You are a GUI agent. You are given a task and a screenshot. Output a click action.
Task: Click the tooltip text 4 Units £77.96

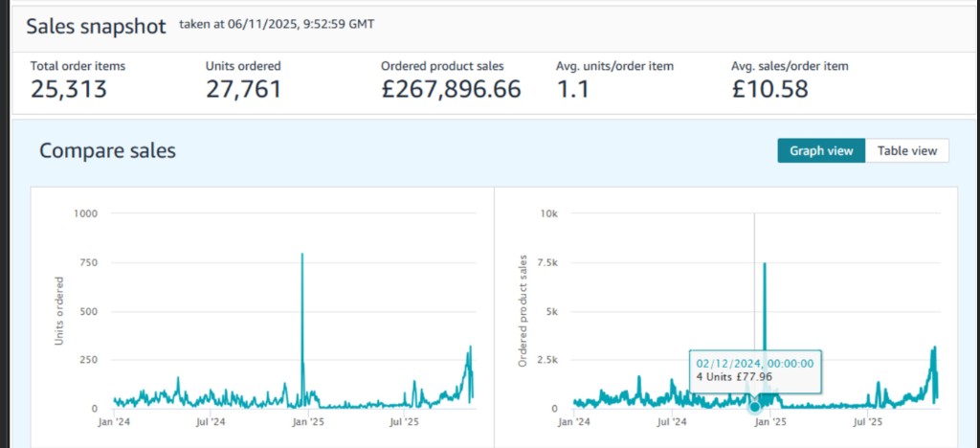tap(734, 377)
